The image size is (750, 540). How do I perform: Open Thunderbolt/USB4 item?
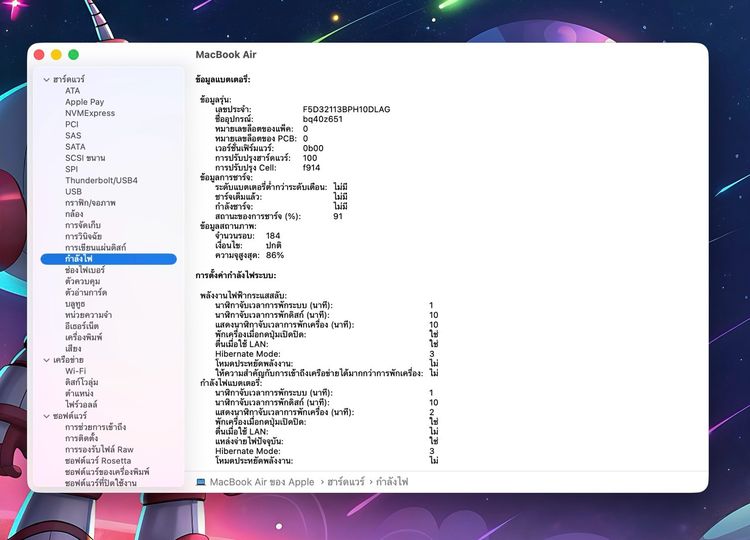(x=101, y=180)
